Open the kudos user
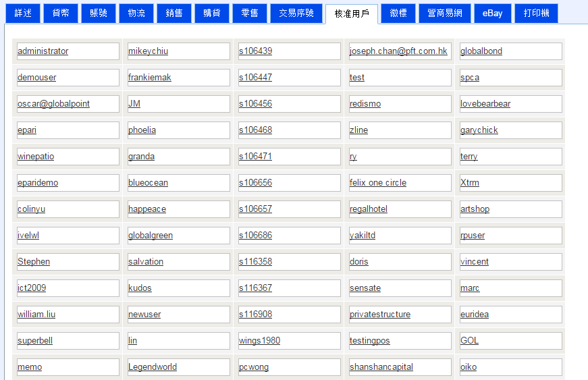588x380 pixels. pos(140,288)
